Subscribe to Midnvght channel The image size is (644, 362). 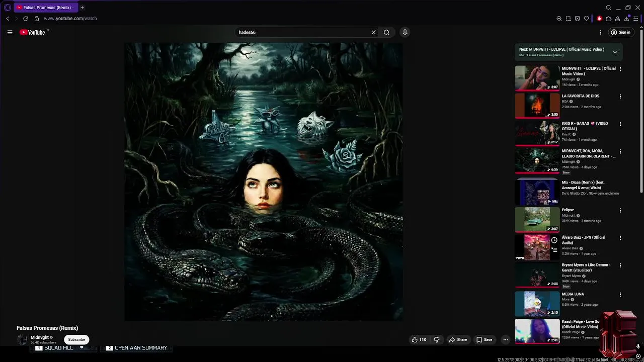coord(76,339)
